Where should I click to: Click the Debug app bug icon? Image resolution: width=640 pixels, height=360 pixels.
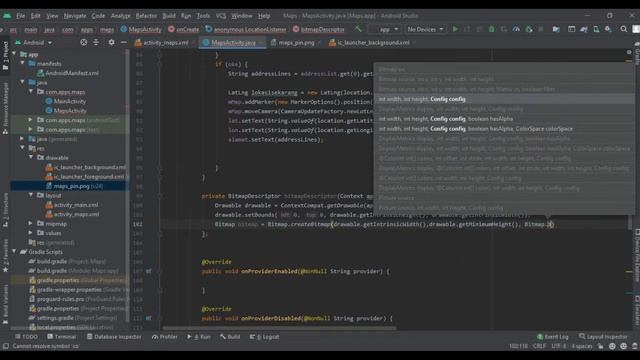click(491, 29)
